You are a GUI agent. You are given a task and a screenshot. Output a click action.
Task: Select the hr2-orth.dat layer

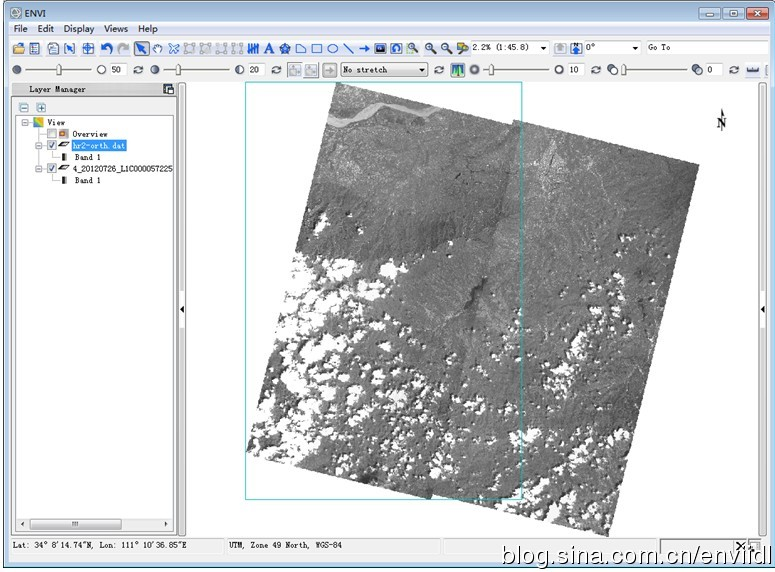[99, 145]
